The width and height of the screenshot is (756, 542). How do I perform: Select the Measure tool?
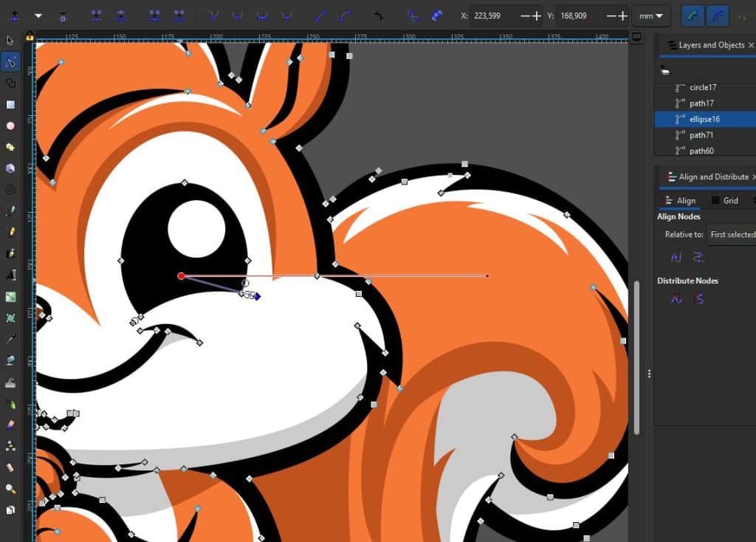pyautogui.click(x=10, y=467)
